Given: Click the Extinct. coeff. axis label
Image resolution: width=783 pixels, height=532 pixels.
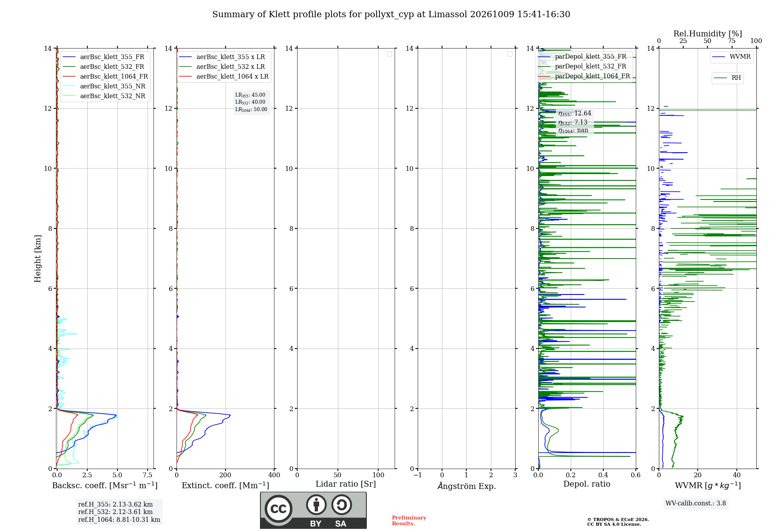Looking at the screenshot, I should pyautogui.click(x=226, y=485).
